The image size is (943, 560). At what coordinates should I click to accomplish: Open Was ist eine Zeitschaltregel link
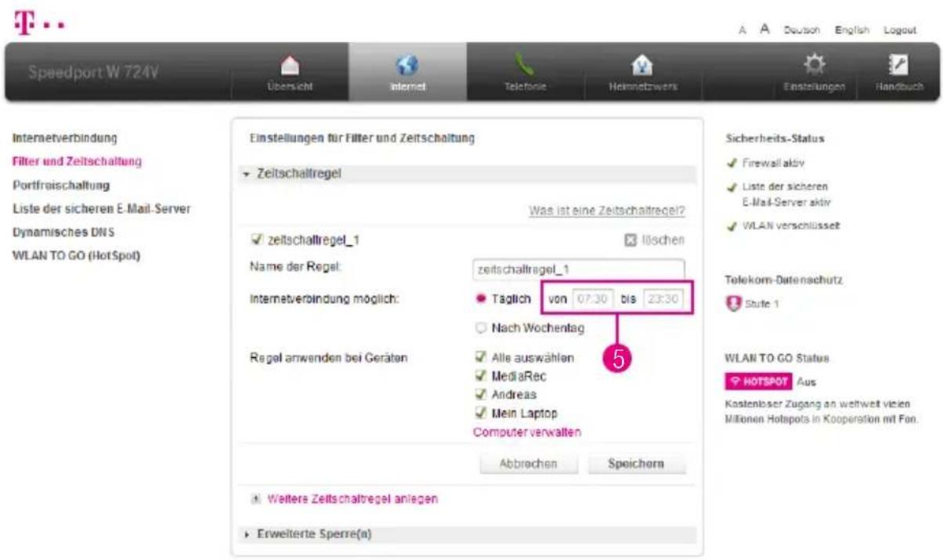coord(607,211)
